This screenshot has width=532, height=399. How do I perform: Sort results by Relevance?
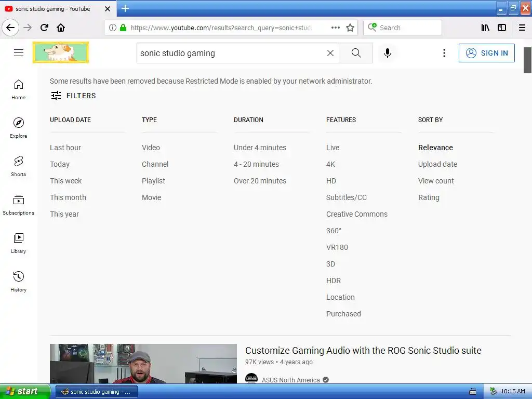pyautogui.click(x=436, y=148)
